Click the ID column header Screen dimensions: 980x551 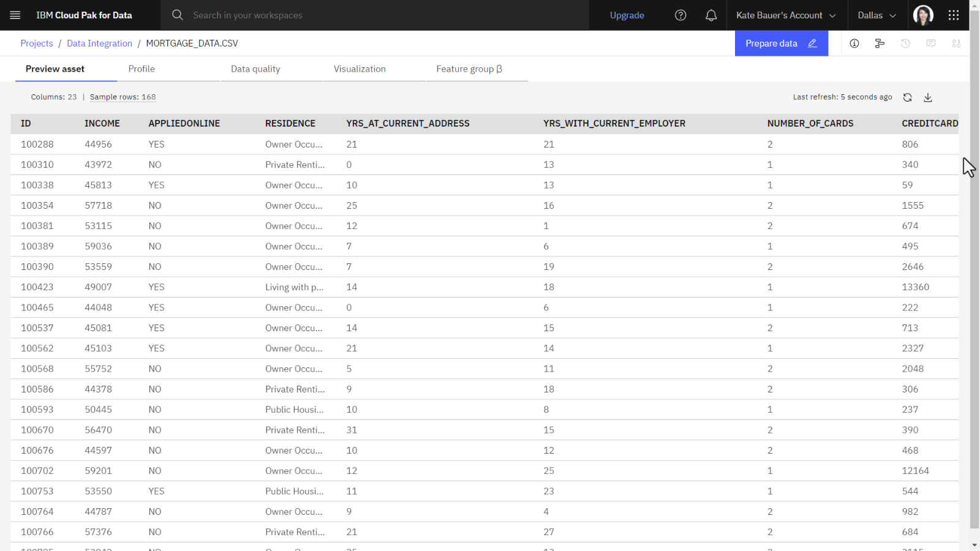pyautogui.click(x=26, y=124)
